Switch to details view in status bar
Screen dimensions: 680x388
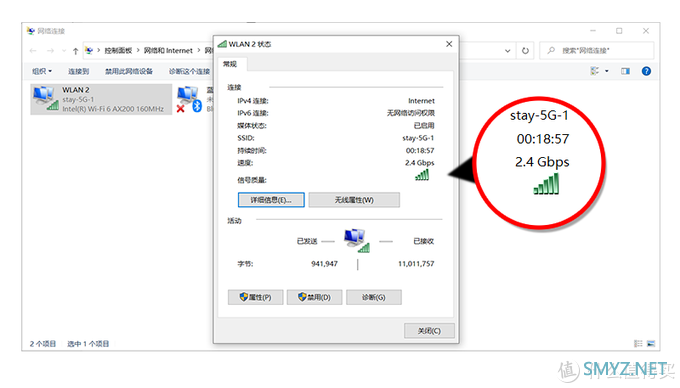tap(638, 343)
